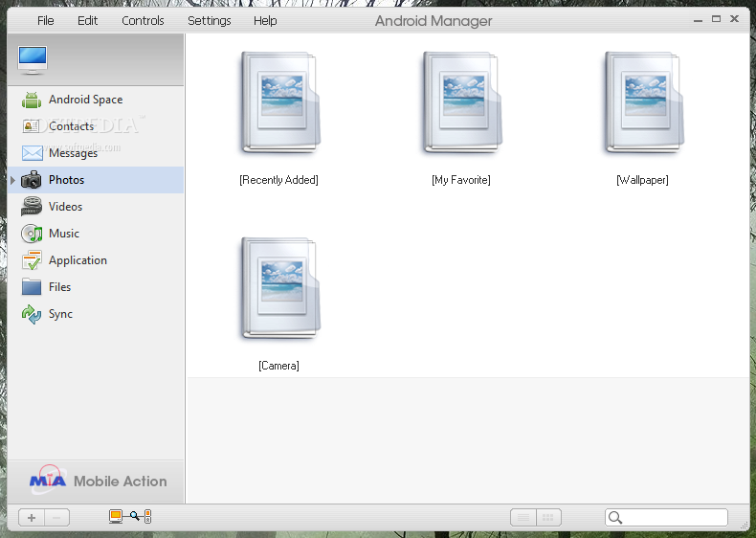
Task: Select the Application label
Action: [x=78, y=260]
